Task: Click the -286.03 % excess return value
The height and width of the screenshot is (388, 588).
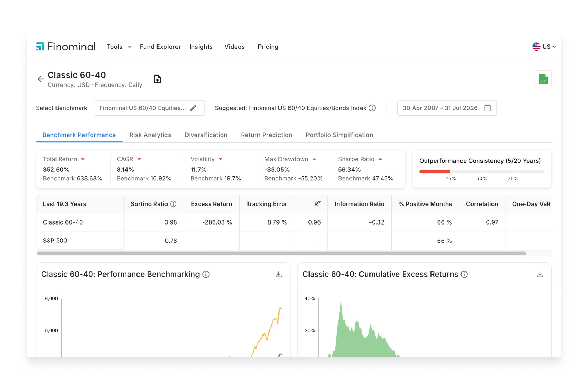Action: 217,222
